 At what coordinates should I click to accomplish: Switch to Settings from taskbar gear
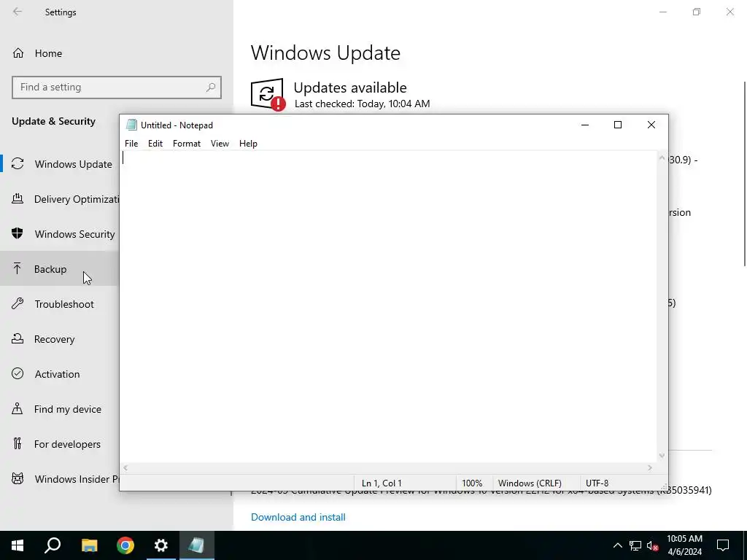point(161,545)
